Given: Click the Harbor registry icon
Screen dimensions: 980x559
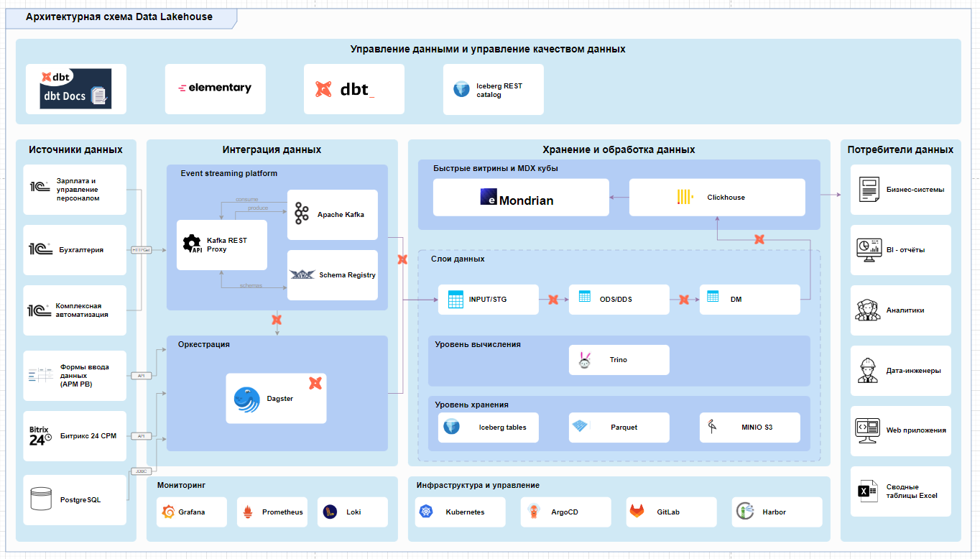Looking at the screenshot, I should tap(743, 512).
